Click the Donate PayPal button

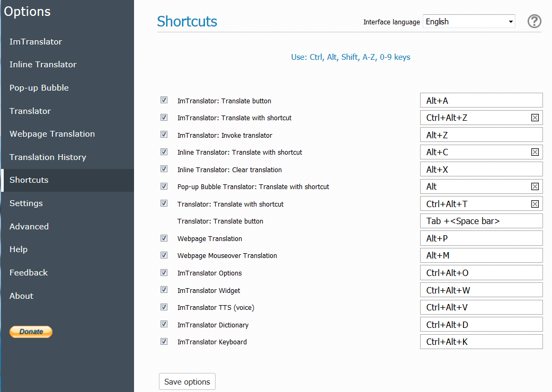pos(31,332)
